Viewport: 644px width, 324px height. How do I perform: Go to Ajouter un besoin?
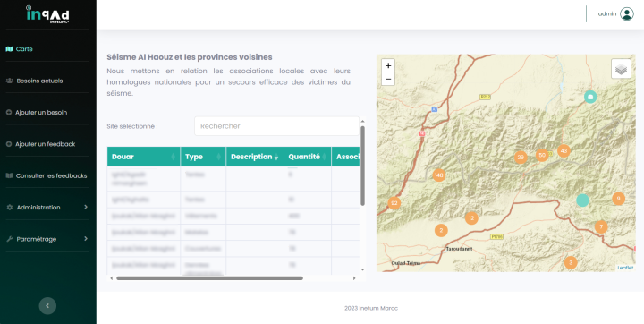tap(41, 112)
